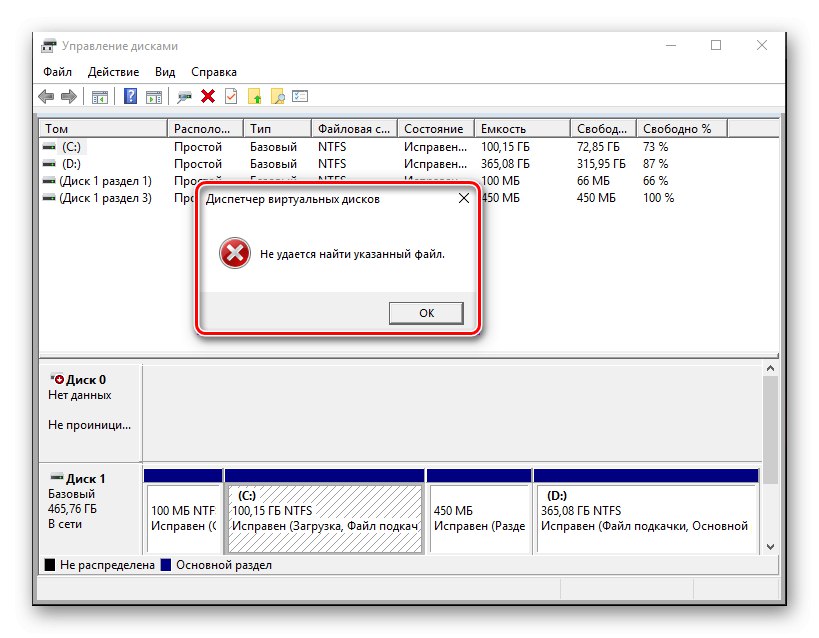Click the disk pane scrollbar down arrow

point(770,547)
